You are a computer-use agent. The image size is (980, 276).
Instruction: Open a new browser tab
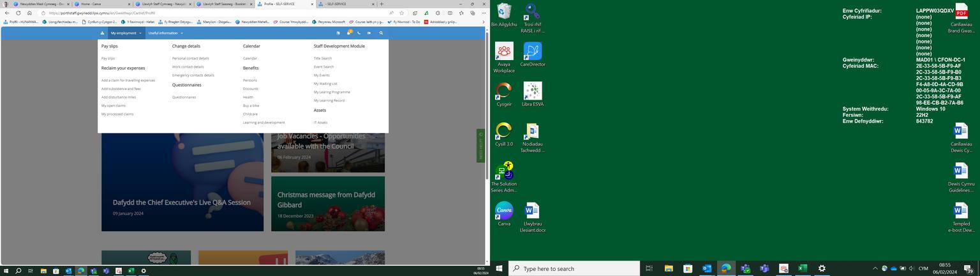point(382,4)
